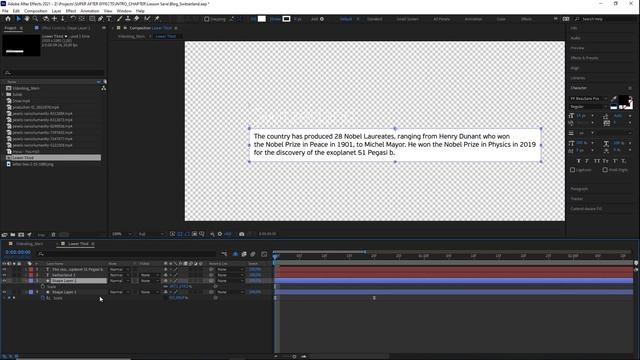Click the snapshot camera icon below viewer
The width and height of the screenshot is (640, 360).
coord(242,234)
